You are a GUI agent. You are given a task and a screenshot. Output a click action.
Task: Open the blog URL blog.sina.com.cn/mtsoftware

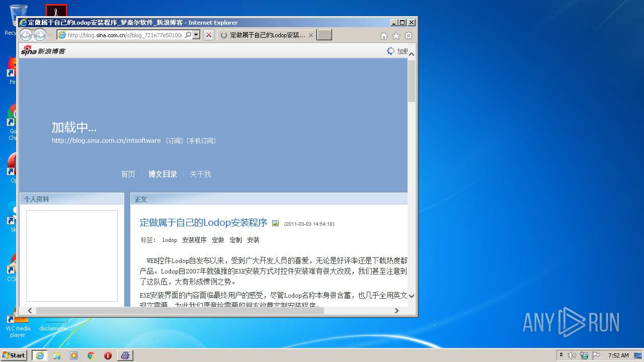point(106,141)
